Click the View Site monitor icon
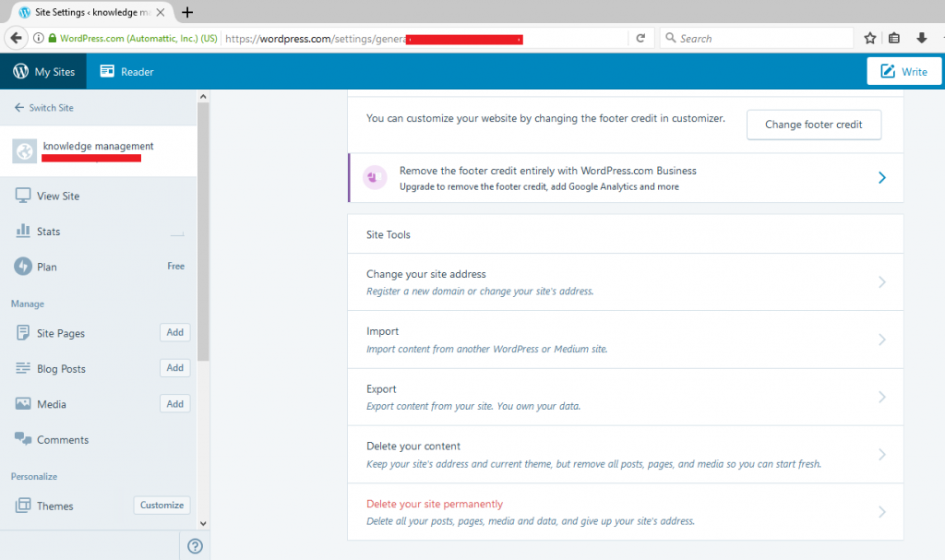 [x=23, y=196]
